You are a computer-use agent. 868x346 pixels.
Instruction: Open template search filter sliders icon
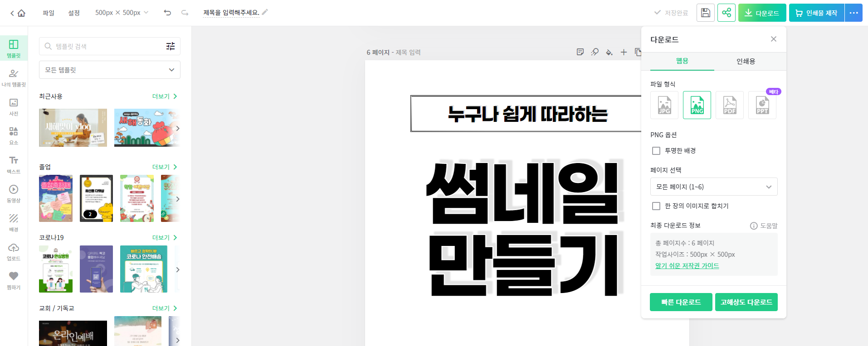click(x=171, y=46)
